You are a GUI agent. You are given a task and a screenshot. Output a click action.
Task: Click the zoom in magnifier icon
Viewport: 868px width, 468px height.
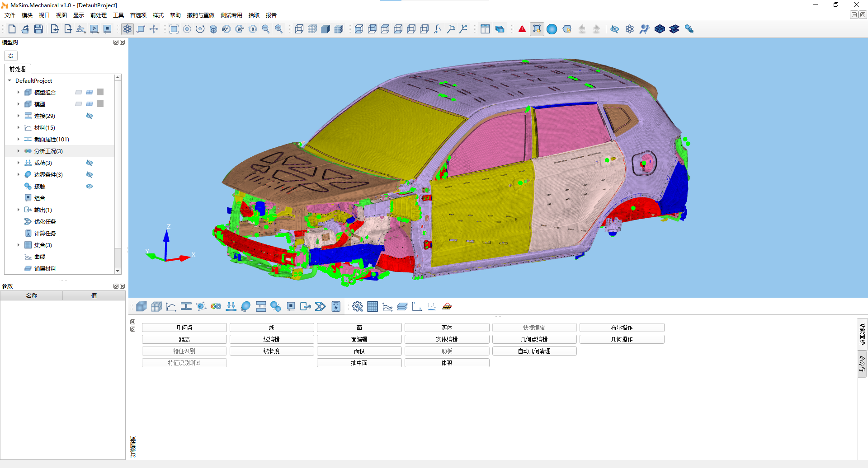(279, 29)
